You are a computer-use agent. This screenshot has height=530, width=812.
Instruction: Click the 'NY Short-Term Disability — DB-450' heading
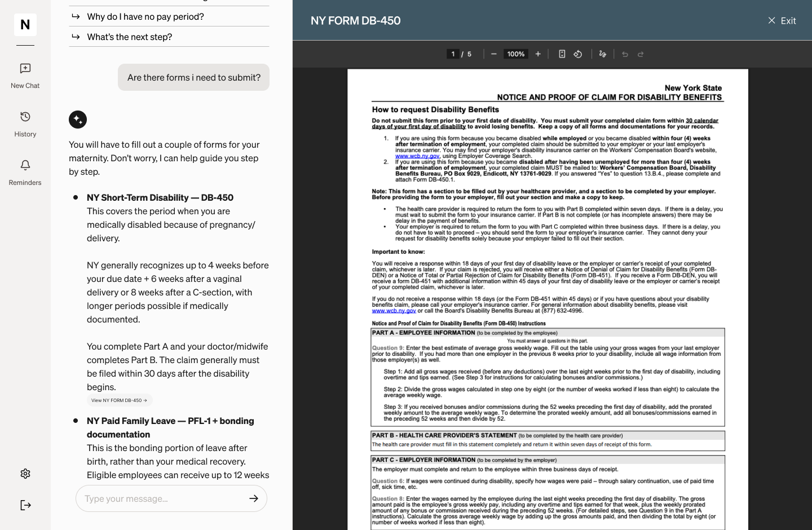tap(160, 197)
